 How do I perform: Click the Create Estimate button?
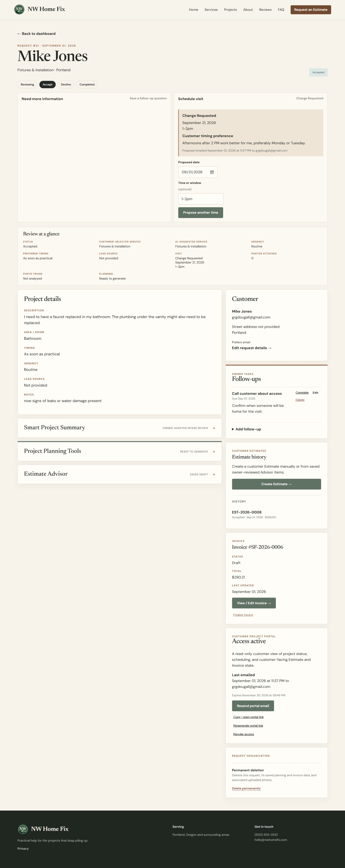tap(276, 484)
